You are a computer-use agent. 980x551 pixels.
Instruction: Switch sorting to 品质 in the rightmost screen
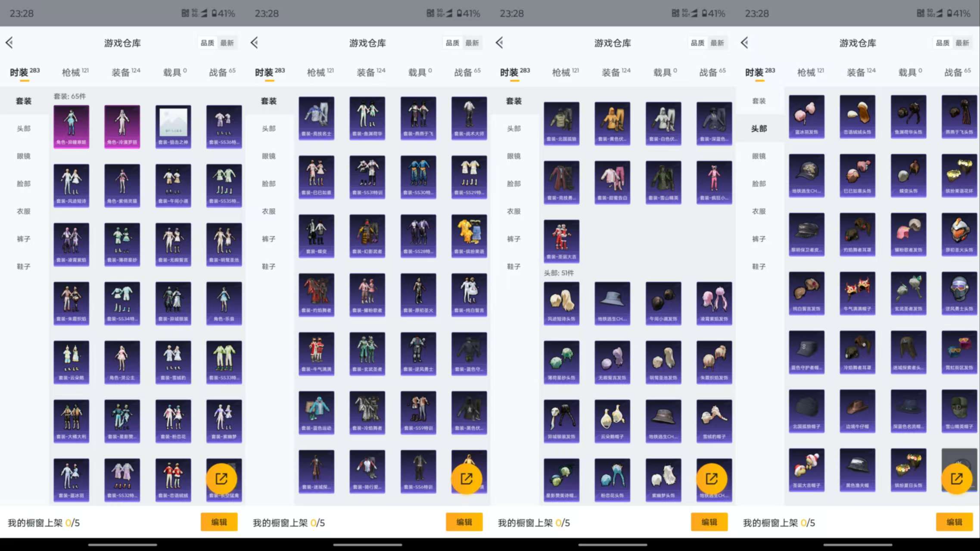point(943,43)
